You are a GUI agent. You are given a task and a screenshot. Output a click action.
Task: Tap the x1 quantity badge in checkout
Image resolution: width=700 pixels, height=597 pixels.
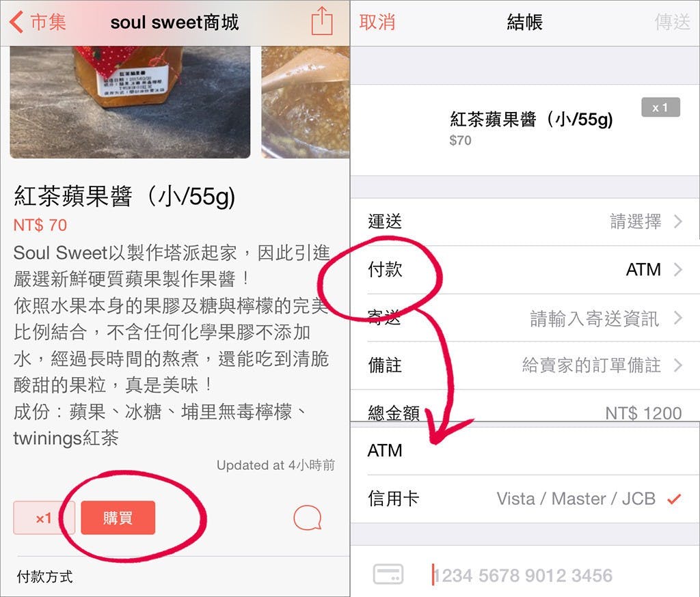pos(660,107)
